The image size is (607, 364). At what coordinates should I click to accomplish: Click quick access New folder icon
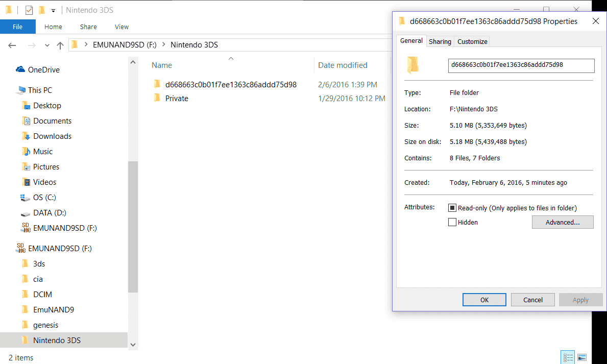tap(42, 10)
